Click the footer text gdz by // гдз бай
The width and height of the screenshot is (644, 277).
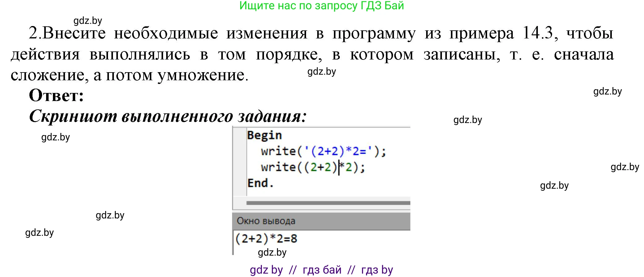pos(321,270)
